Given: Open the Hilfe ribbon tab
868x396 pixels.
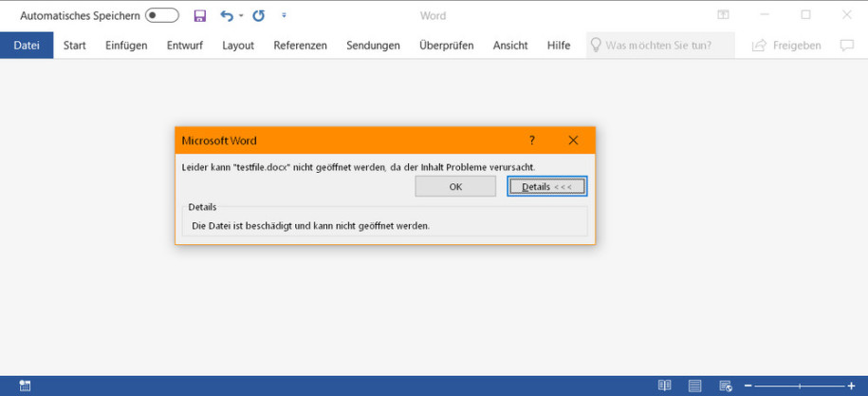Looking at the screenshot, I should coord(559,46).
